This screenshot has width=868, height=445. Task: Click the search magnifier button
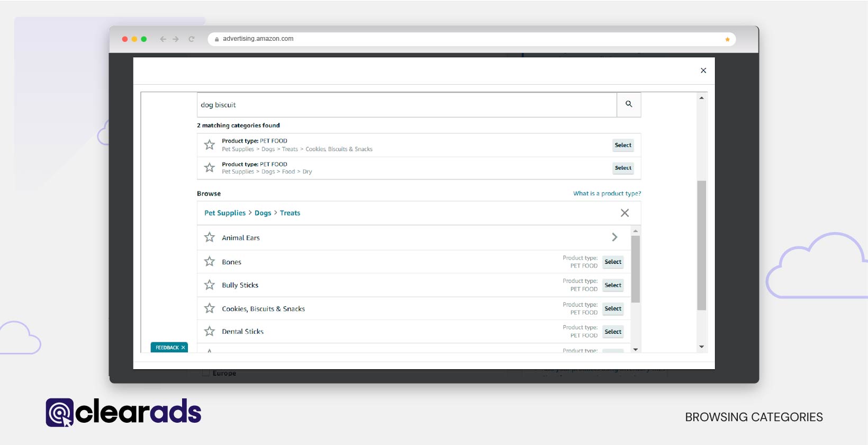629,104
